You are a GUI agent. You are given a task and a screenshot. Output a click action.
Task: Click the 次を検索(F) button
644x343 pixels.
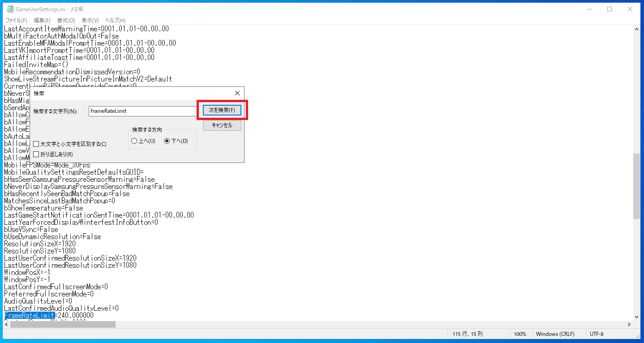tap(222, 110)
